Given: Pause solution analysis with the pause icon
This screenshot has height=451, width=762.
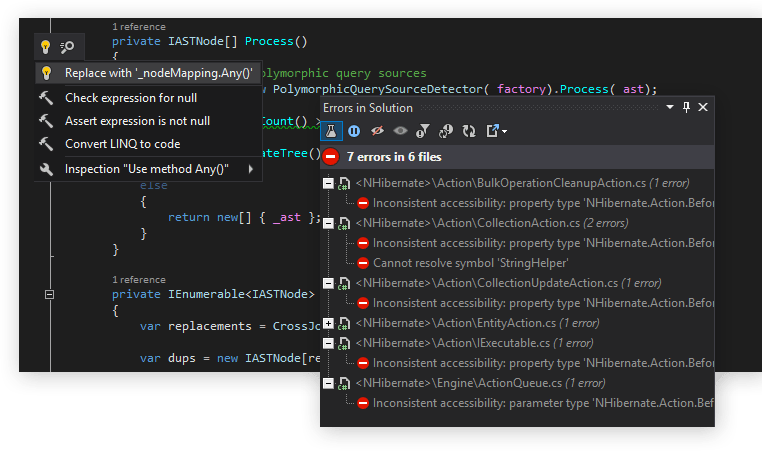Looking at the screenshot, I should [x=354, y=131].
